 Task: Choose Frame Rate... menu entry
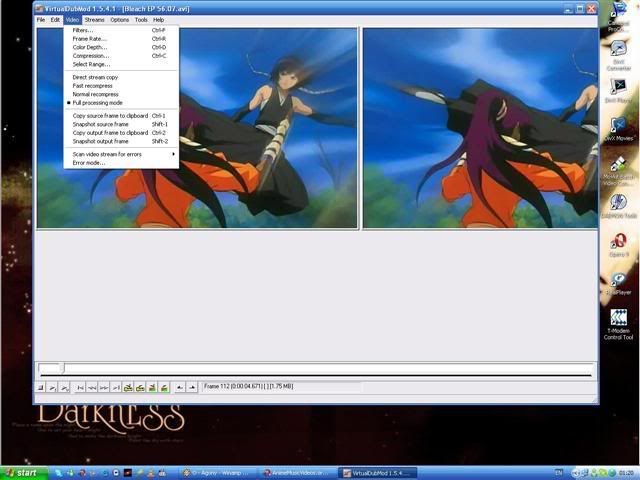click(x=121, y=39)
